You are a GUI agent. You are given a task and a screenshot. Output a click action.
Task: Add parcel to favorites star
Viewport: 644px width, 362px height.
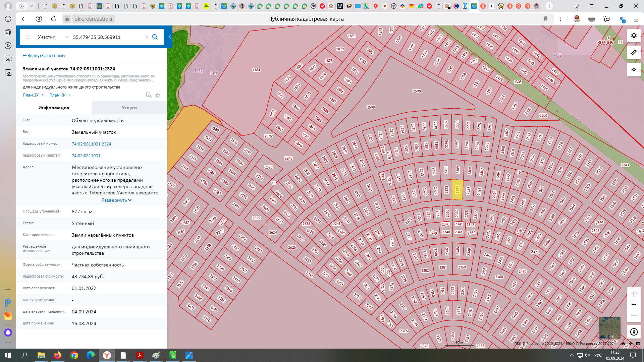pyautogui.click(x=158, y=95)
